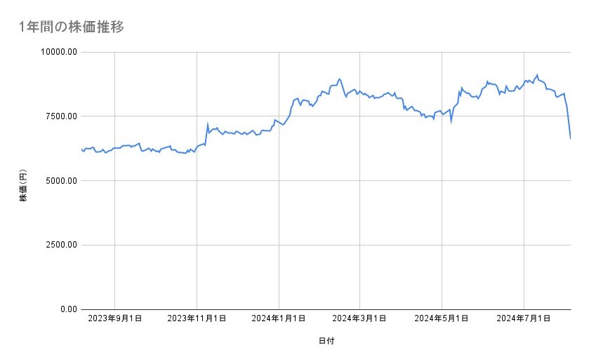The height and width of the screenshot is (364, 589).
Task: Click the final data point after the sharp drop
Action: click(x=570, y=138)
